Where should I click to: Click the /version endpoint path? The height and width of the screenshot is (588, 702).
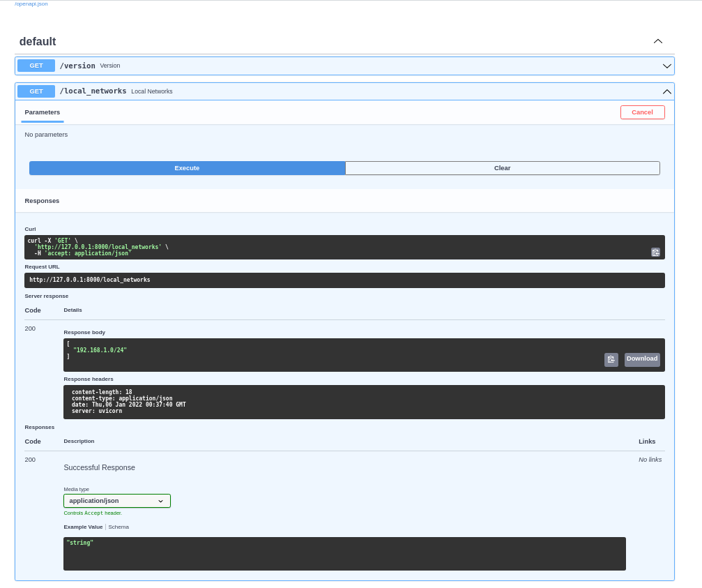pos(77,66)
